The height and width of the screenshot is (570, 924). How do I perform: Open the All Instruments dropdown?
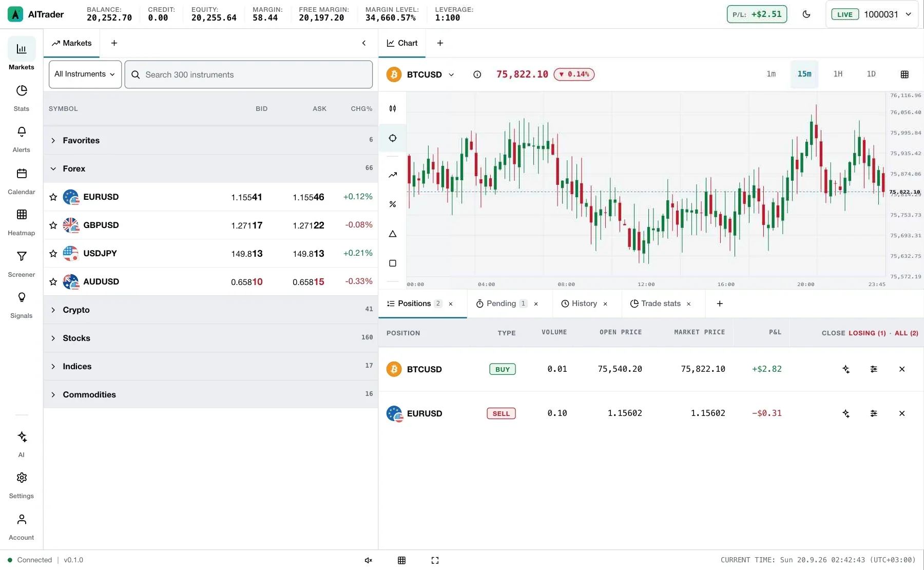(85, 74)
